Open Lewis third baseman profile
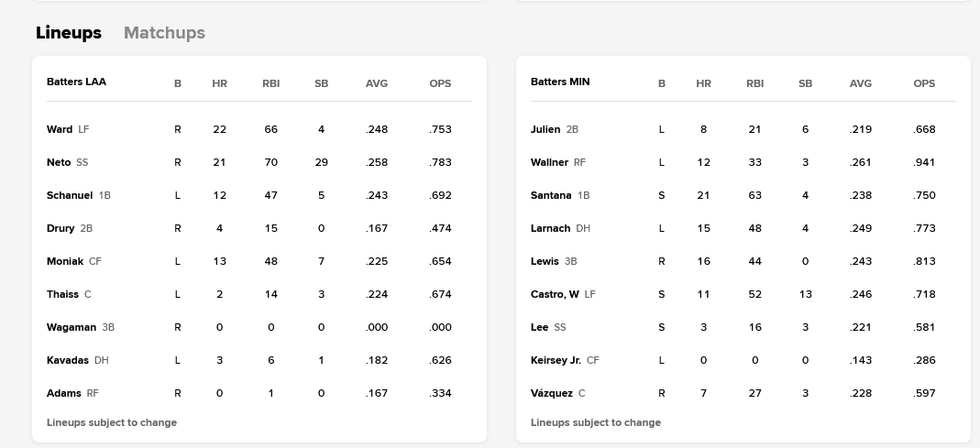 click(545, 261)
